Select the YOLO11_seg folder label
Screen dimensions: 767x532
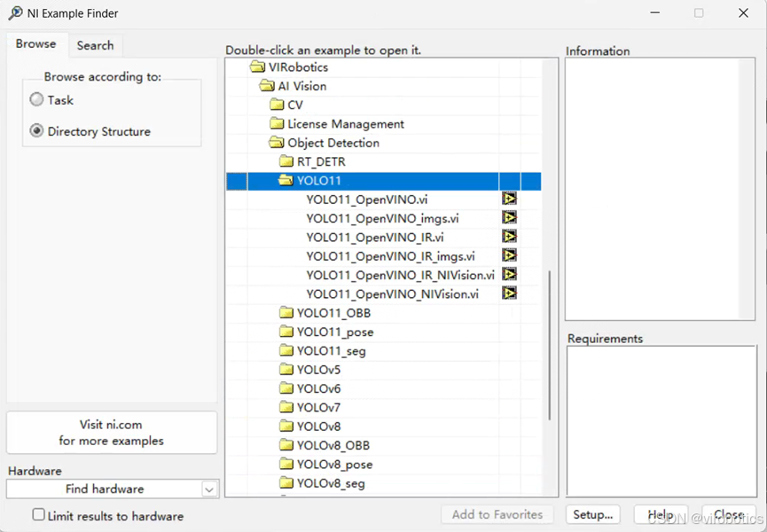332,351
